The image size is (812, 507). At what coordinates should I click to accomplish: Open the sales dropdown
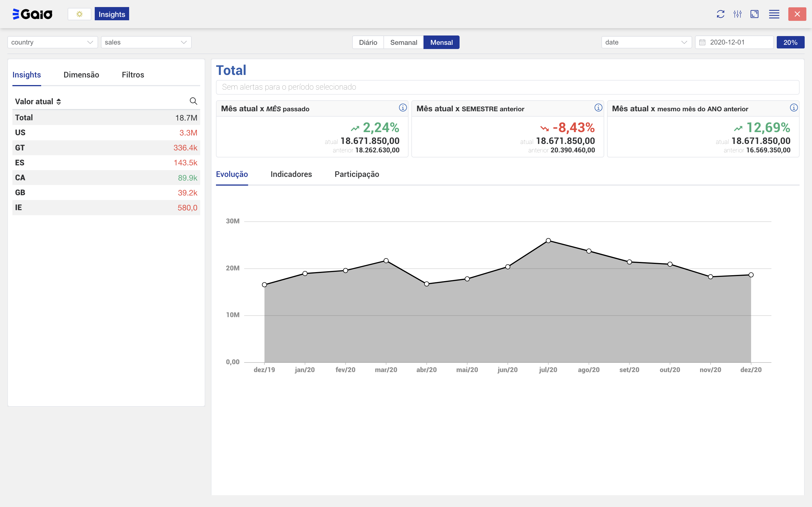point(146,42)
